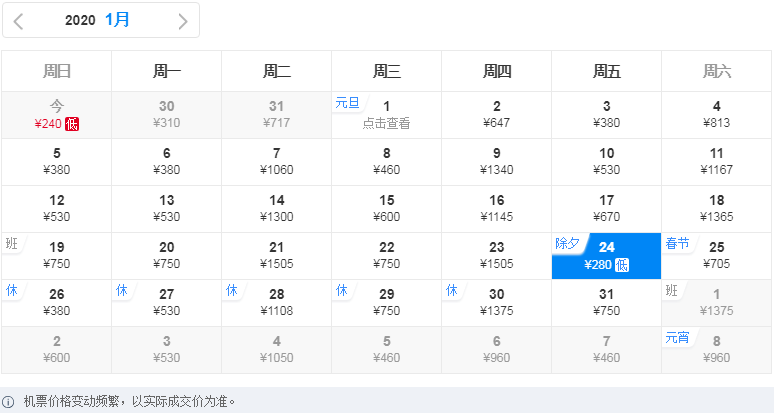The height and width of the screenshot is (413, 774).
Task: Pick January 30 priced ¥1375
Action: click(497, 303)
